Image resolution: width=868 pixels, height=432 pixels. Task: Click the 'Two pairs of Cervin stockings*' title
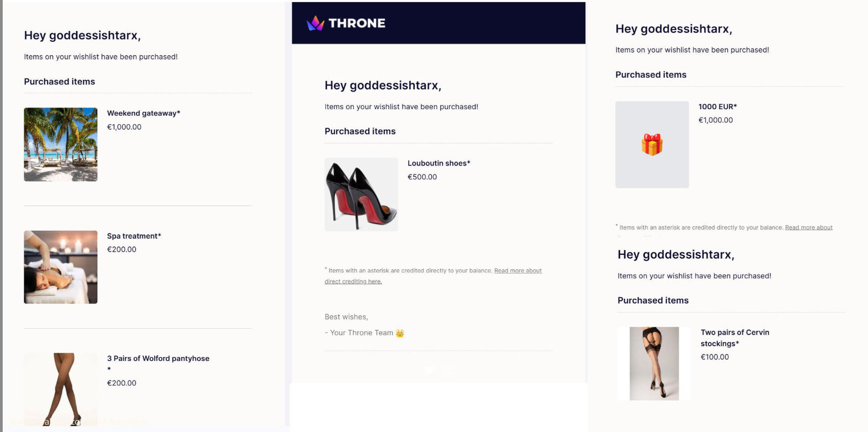[734, 338]
